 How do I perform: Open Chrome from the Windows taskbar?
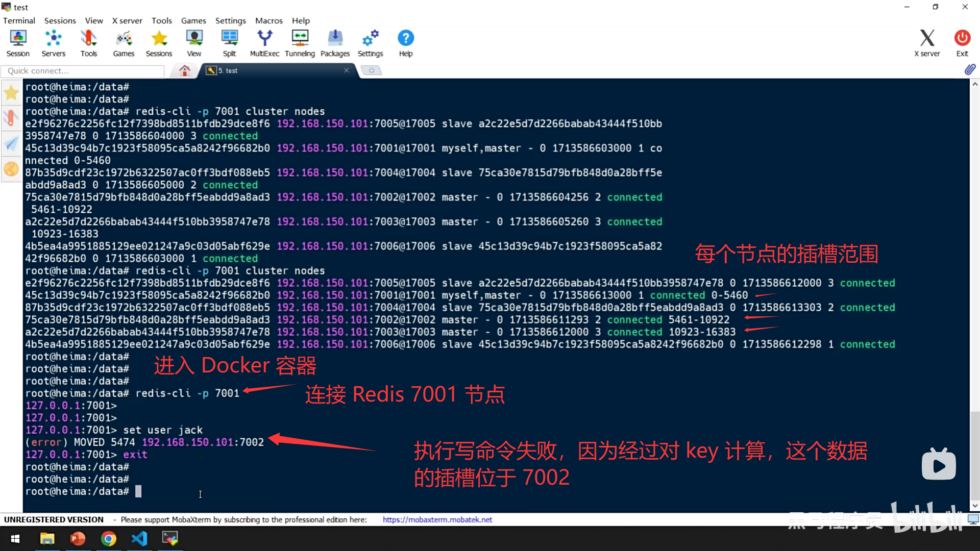pyautogui.click(x=108, y=539)
